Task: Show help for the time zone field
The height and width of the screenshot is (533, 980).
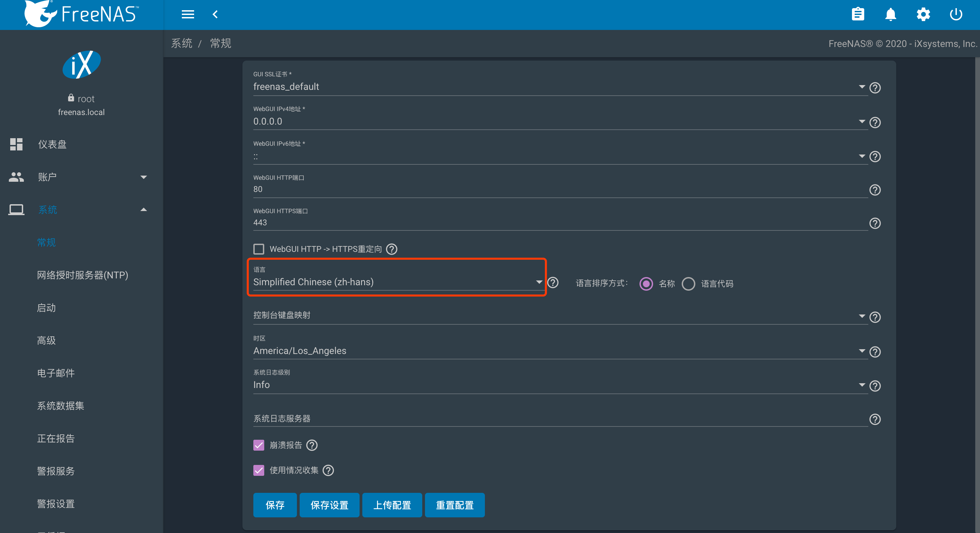Action: [x=875, y=352]
